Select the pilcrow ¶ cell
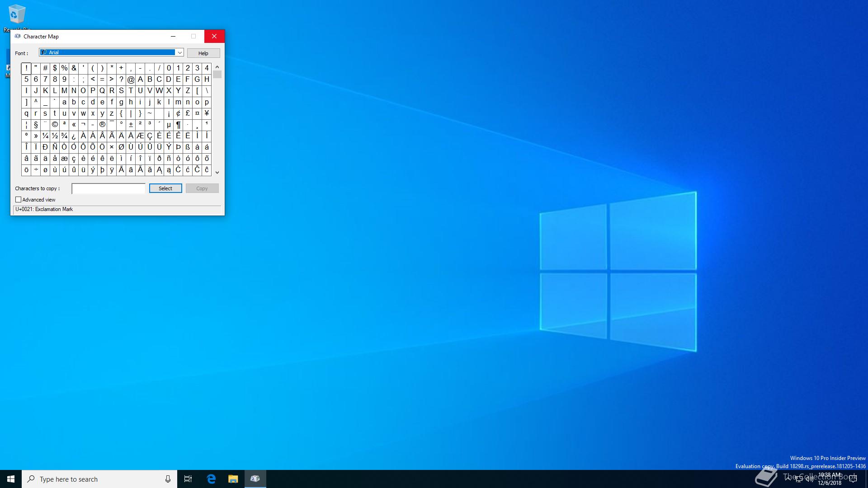 pyautogui.click(x=178, y=125)
